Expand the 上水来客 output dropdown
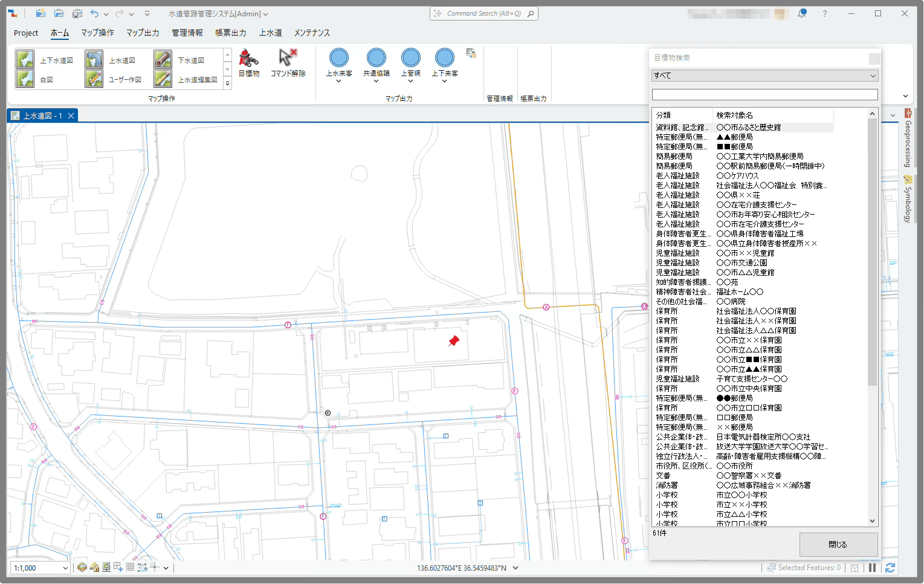Viewport: 924px width, 584px height. click(x=339, y=81)
